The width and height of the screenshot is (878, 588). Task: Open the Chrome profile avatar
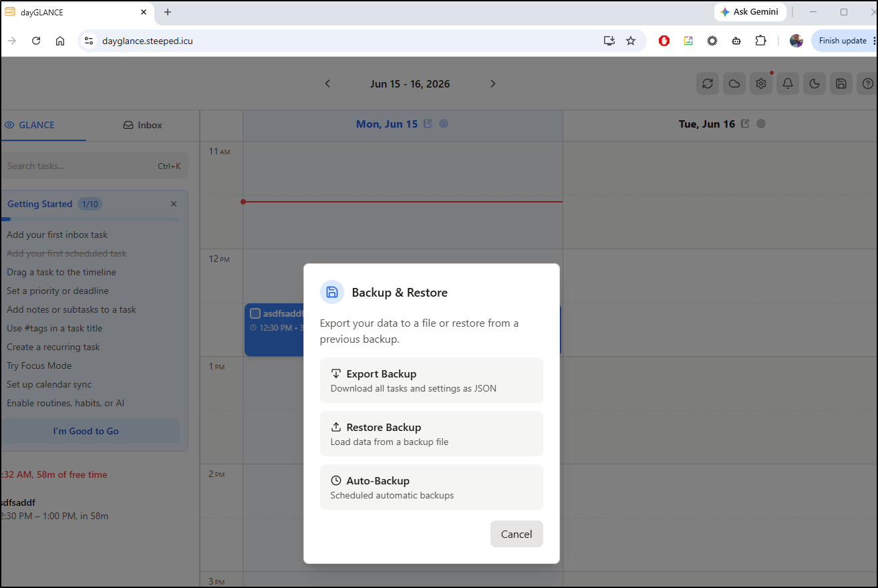pyautogui.click(x=796, y=41)
